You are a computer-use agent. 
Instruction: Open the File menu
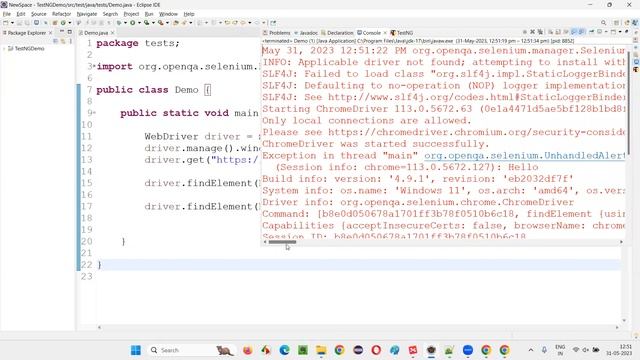coord(7,14)
